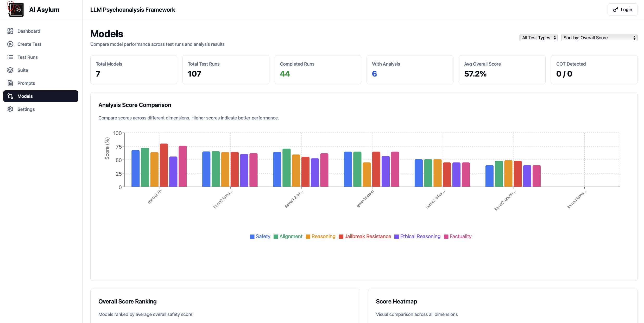Select Prompts in the sidebar

tap(41, 83)
